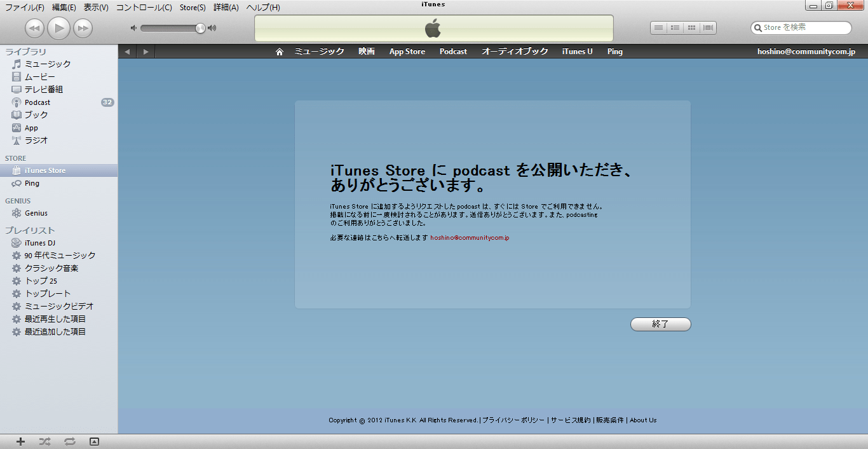Open the プライバシーポリシー footer link
868x449 pixels.
tap(513, 420)
